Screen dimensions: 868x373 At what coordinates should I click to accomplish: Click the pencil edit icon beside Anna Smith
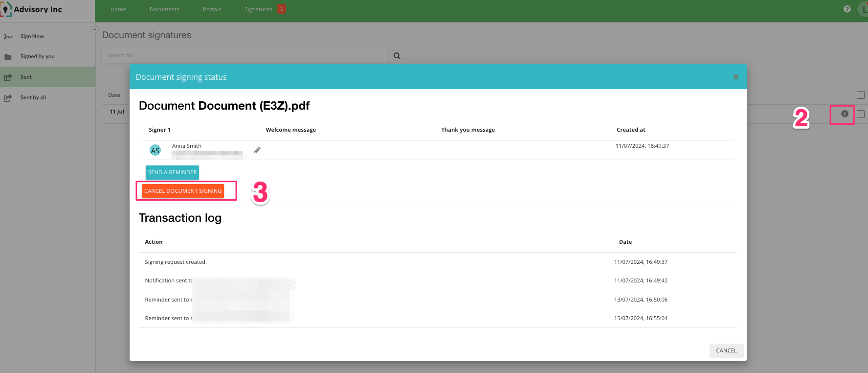[257, 150]
